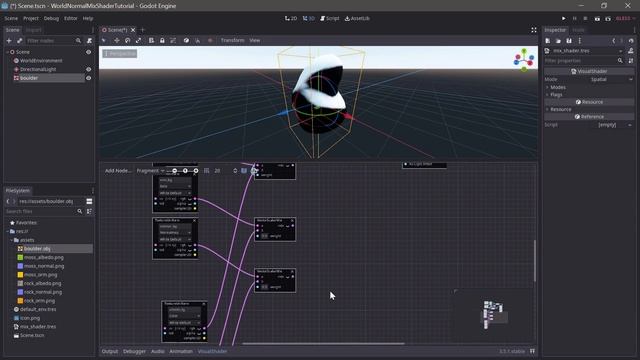
Task: Click the Use Snap magnet icon
Action: click(198, 40)
